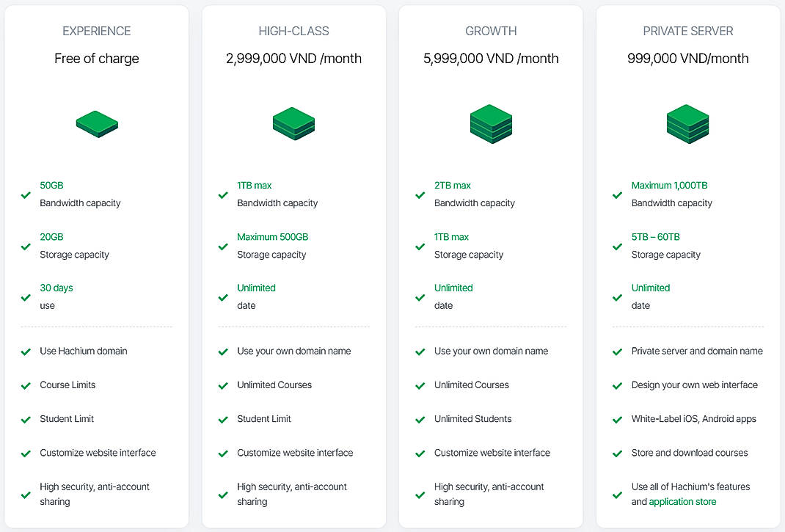Image resolution: width=785 pixels, height=532 pixels.
Task: Click the server stack icon under EXPERIENCE
Action: pyautogui.click(x=96, y=124)
